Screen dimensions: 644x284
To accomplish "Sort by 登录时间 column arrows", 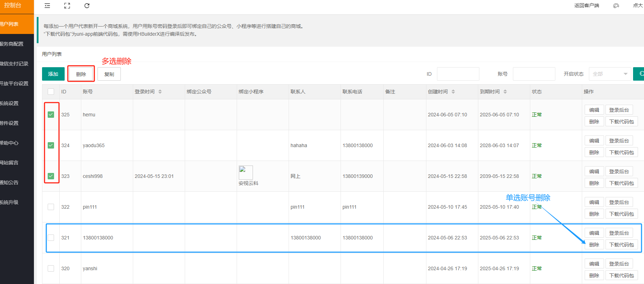I will (x=160, y=92).
